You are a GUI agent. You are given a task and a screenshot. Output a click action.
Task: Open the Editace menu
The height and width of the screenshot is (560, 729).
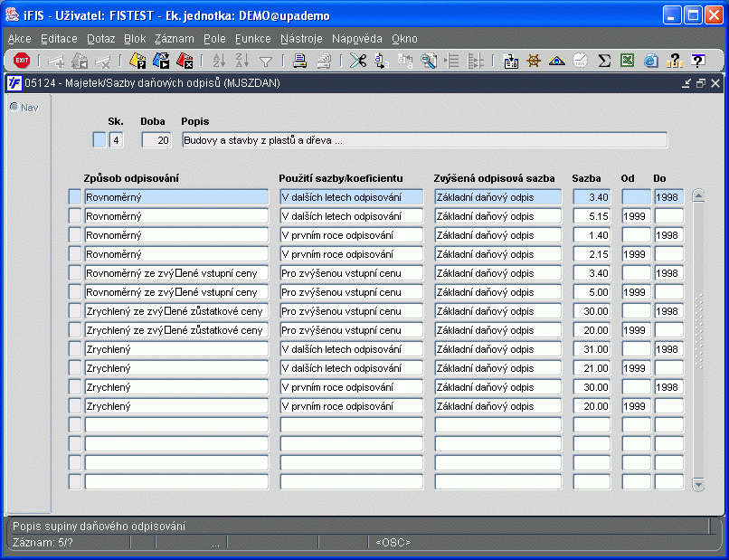click(59, 39)
